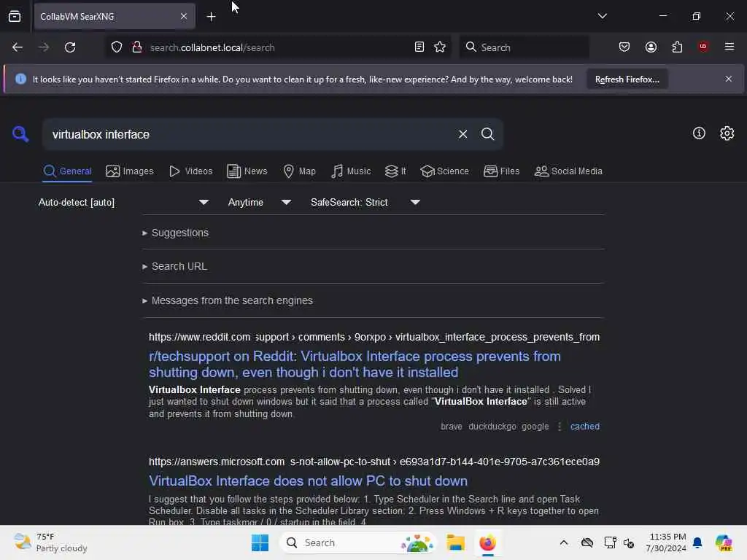Switch to IT category
The image size is (747, 560).
pyautogui.click(x=395, y=171)
